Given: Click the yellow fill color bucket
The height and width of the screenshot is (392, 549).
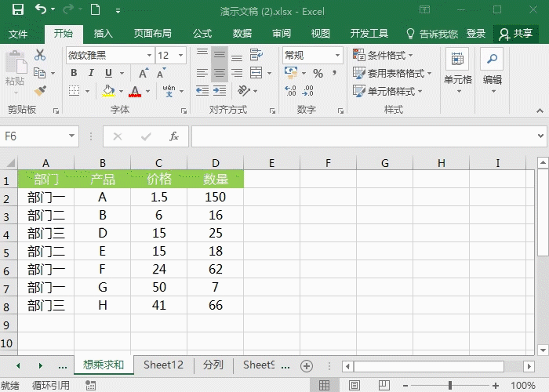Looking at the screenshot, I should coord(109,91).
